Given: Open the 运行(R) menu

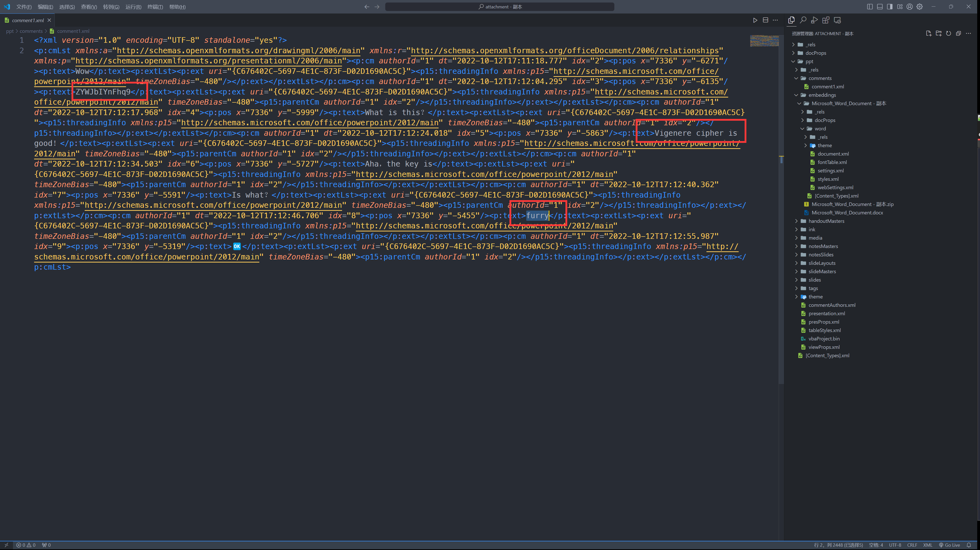Looking at the screenshot, I should (x=133, y=7).
